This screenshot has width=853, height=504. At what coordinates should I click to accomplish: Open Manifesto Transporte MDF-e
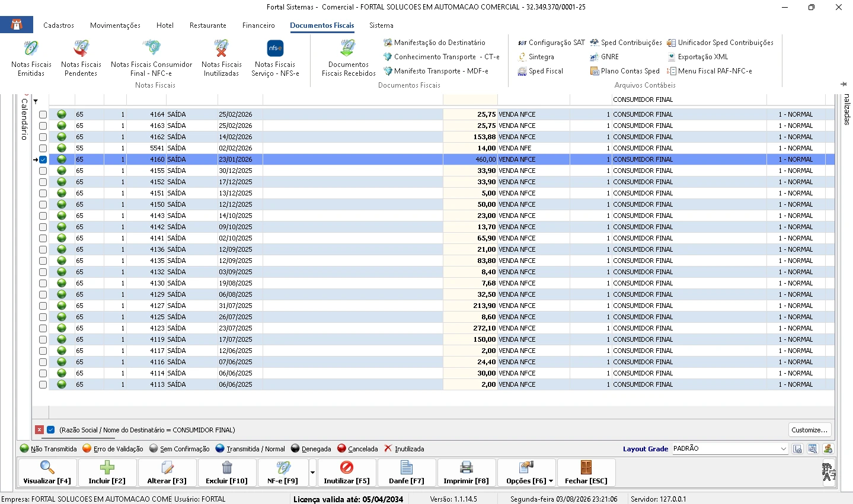click(x=436, y=71)
